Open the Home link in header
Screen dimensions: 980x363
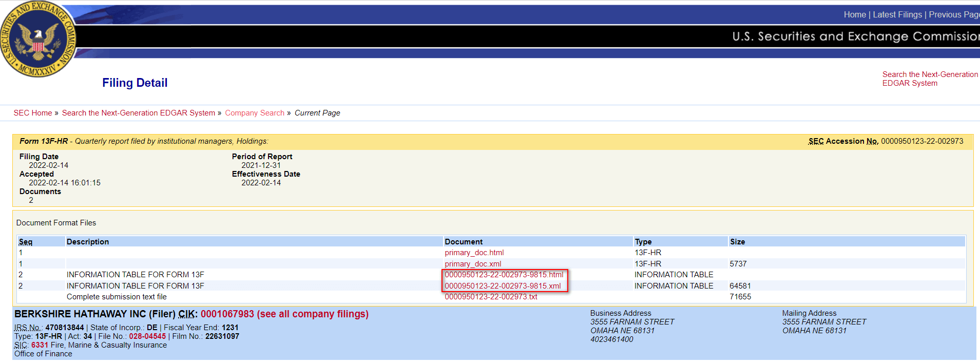(x=855, y=15)
